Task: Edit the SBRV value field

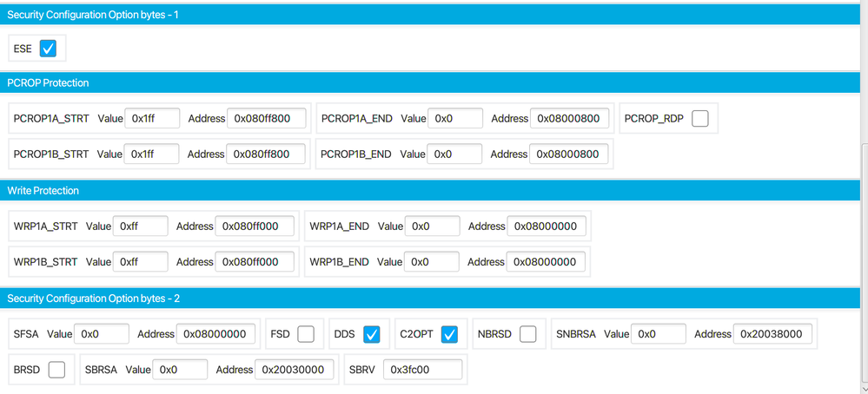Action: 423,370
